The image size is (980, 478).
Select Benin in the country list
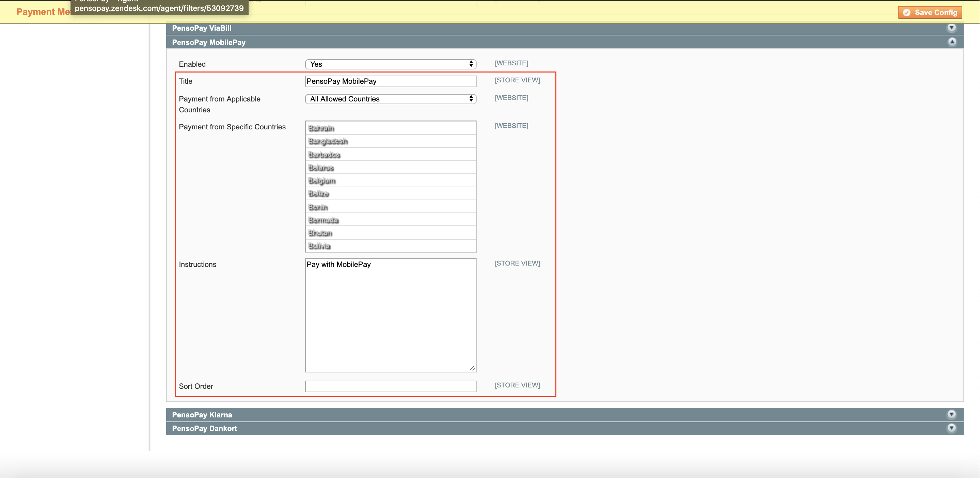click(391, 207)
